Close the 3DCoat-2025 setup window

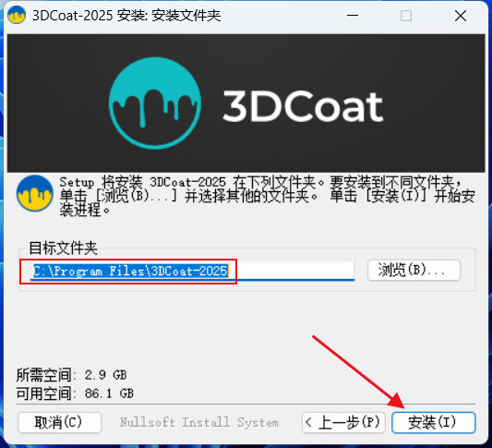(x=461, y=16)
